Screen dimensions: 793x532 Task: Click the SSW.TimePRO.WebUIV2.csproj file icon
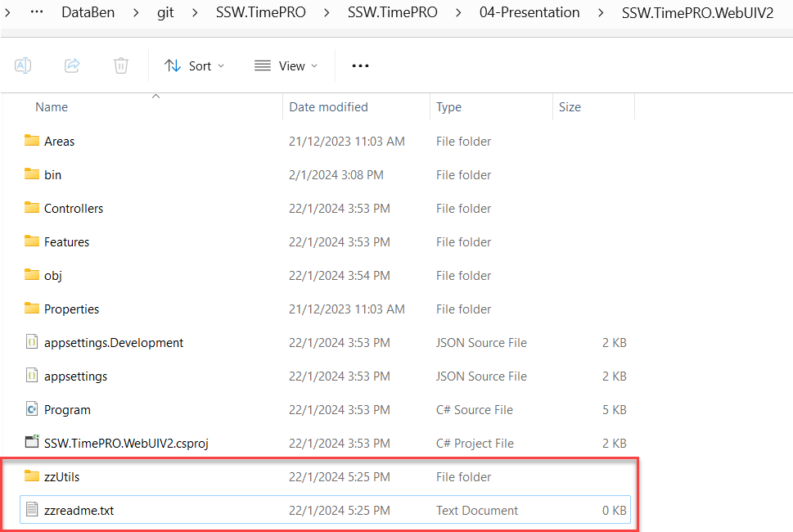(x=32, y=443)
